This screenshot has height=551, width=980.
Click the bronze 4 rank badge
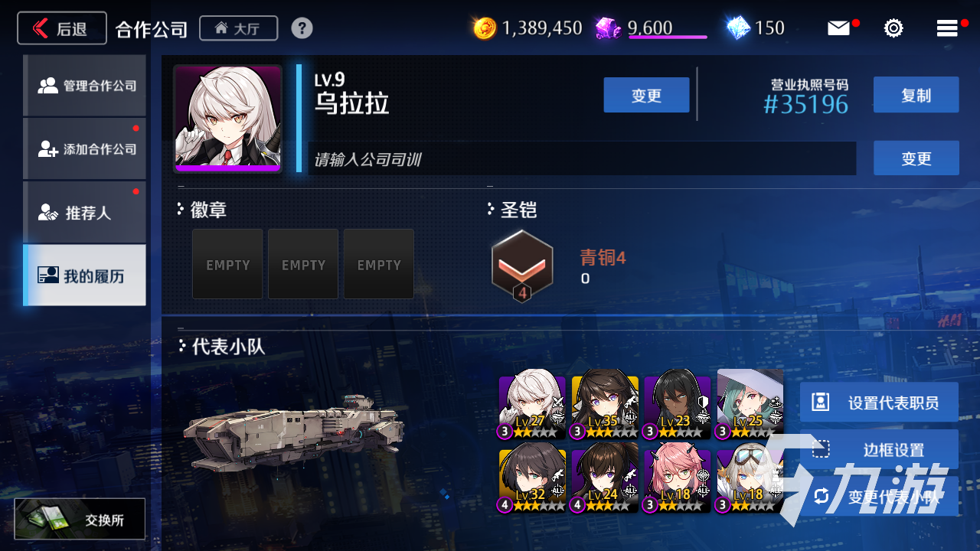pyautogui.click(x=522, y=266)
